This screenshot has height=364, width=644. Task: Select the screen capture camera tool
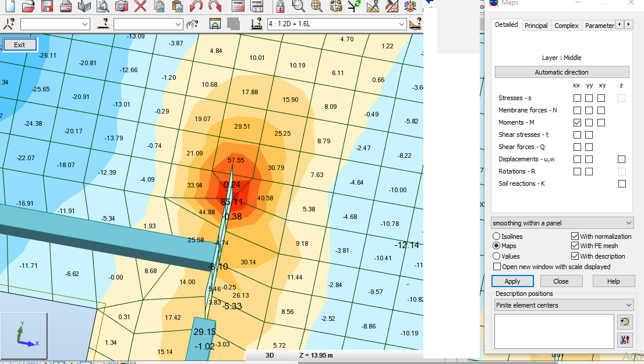121,7
